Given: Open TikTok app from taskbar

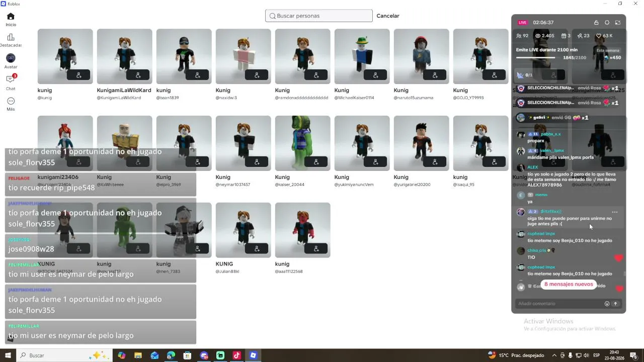Looking at the screenshot, I should (x=237, y=355).
